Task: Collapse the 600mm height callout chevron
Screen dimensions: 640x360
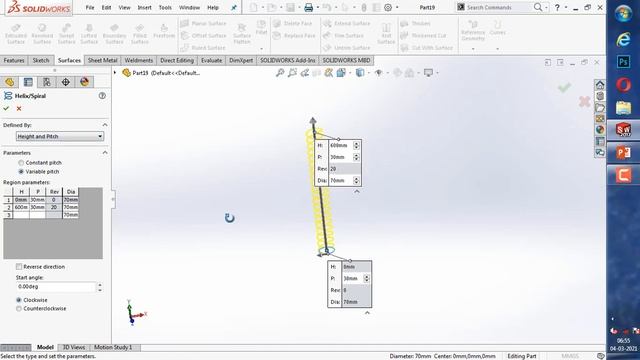Action: 357,191
